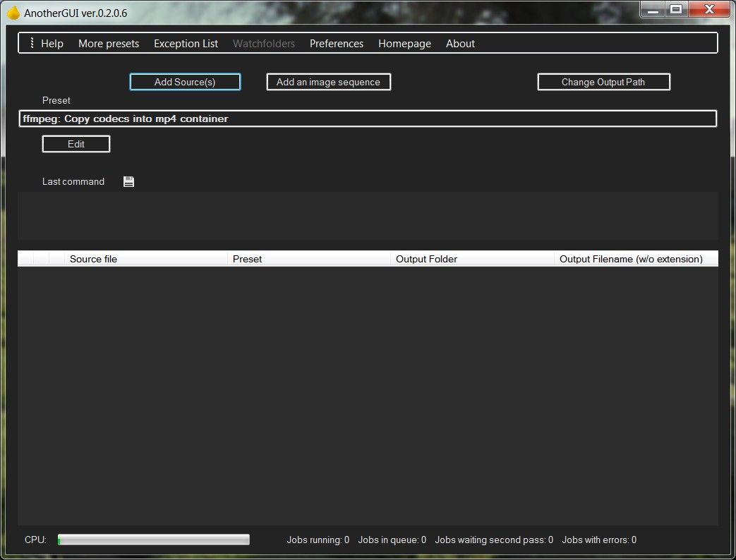This screenshot has width=736, height=560.
Task: Click the Output Folder column header
Action: click(427, 258)
